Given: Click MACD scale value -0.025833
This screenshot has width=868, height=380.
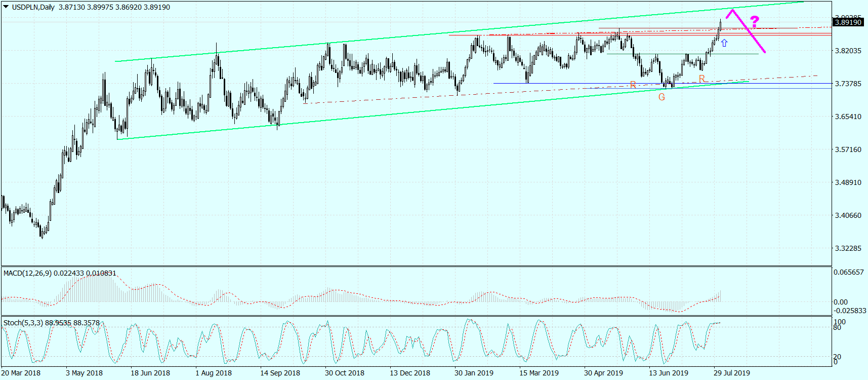Looking at the screenshot, I should click(x=850, y=310).
